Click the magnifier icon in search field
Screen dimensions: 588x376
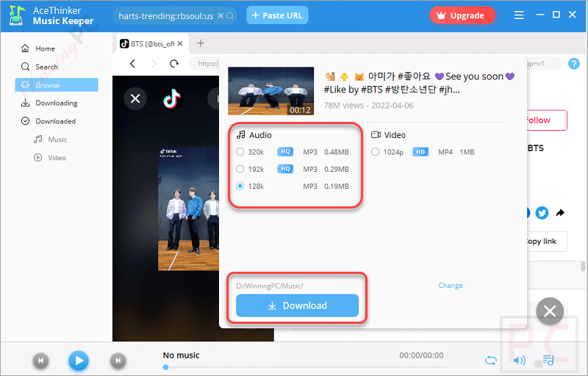230,15
